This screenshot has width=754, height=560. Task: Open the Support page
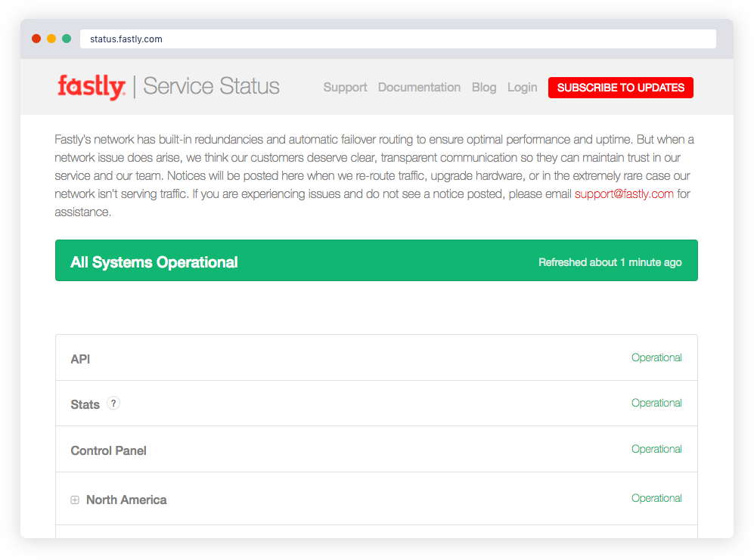point(345,87)
